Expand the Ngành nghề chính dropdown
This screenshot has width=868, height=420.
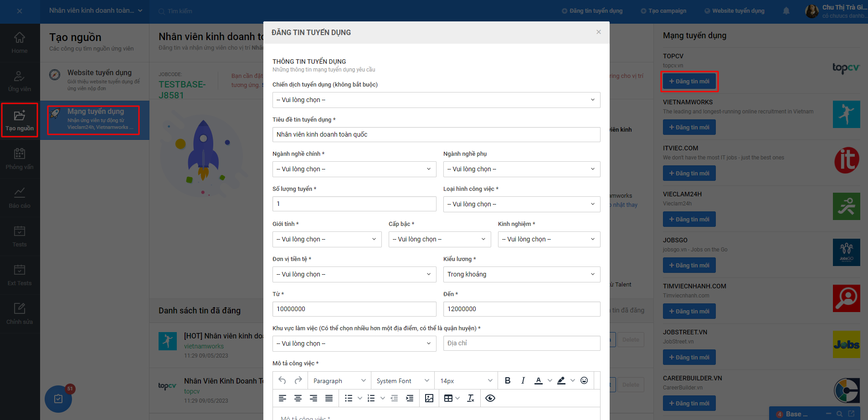coord(354,169)
